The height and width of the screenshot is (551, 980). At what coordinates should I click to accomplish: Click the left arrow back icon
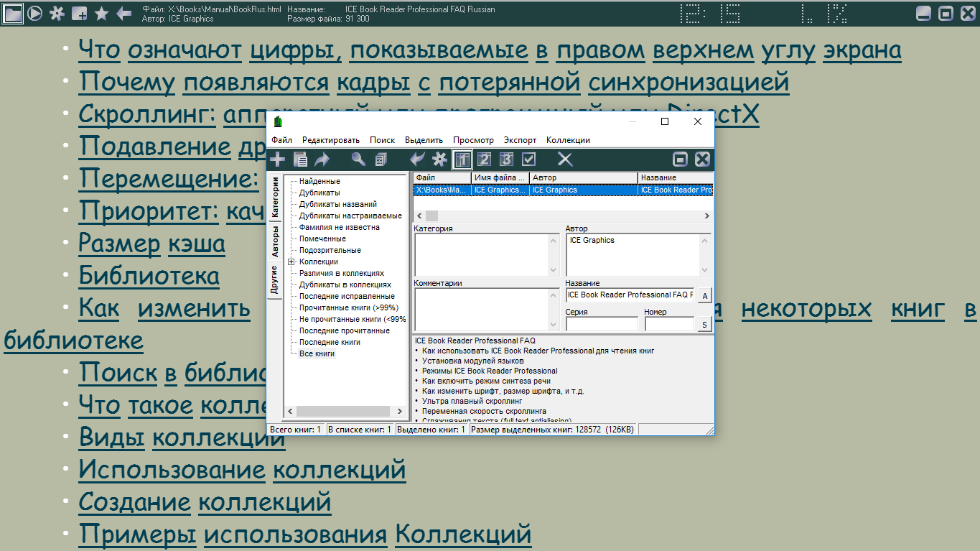click(123, 13)
